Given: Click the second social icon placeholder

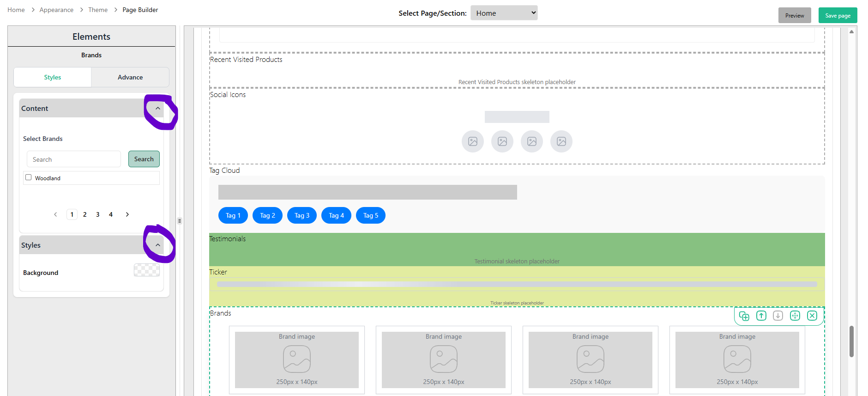Looking at the screenshot, I should (x=502, y=141).
